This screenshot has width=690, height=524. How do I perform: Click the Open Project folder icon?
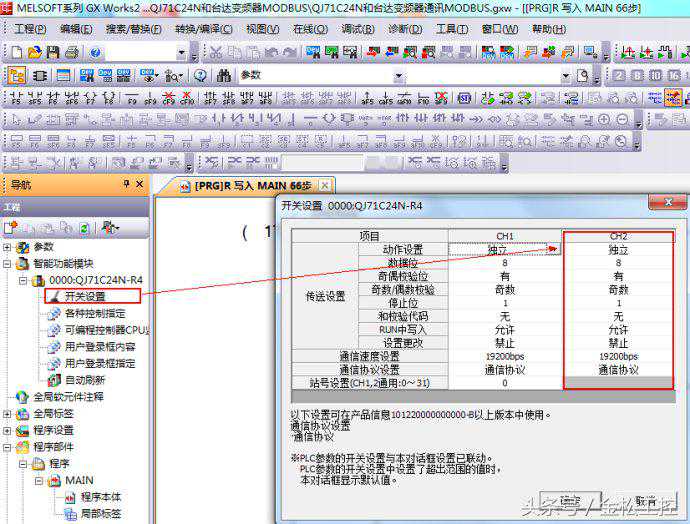pyautogui.click(x=33, y=52)
